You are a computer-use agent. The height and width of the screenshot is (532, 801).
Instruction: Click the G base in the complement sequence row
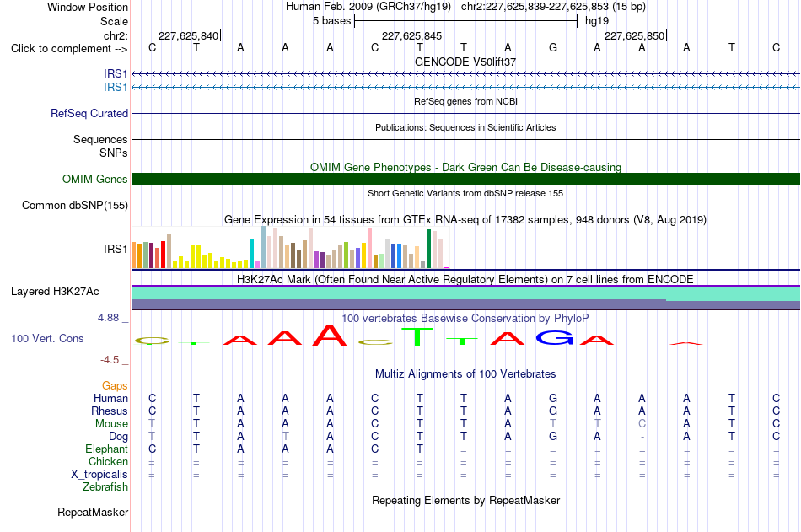553,47
